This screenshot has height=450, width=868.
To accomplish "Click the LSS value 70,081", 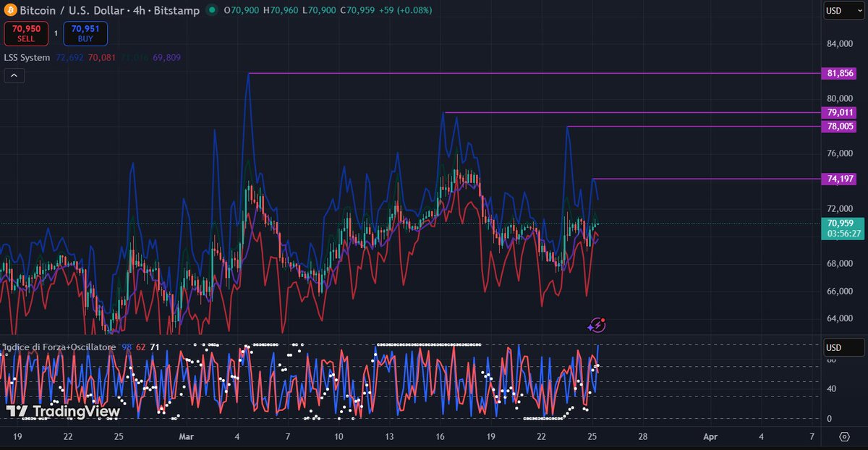I will (x=102, y=57).
